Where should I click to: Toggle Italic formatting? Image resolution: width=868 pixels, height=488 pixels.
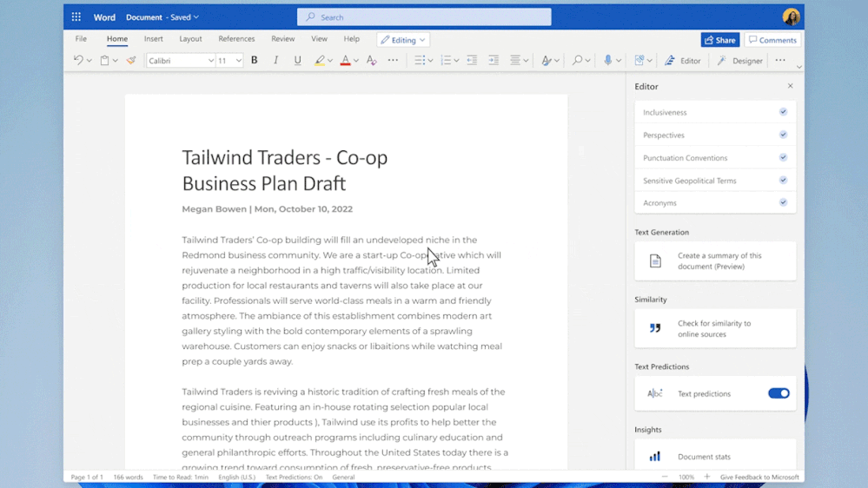275,60
